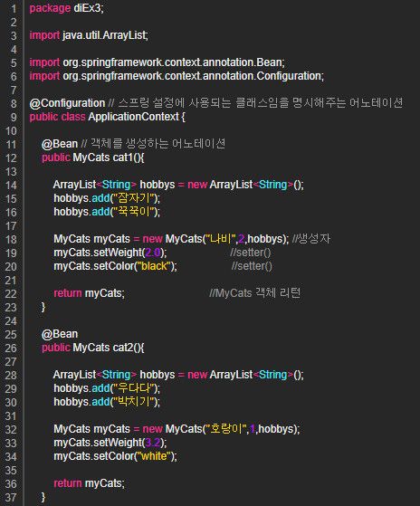
Task: Click the @Bean annotation on line 25
Action: [x=60, y=334]
